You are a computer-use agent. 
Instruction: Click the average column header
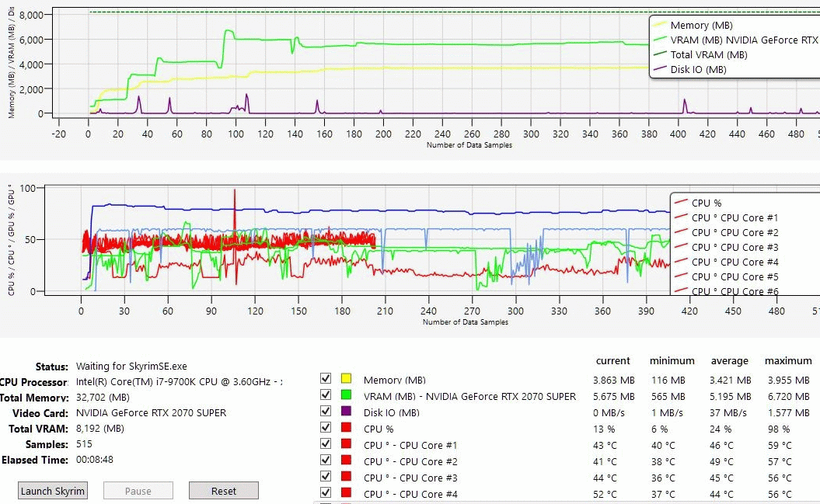[x=729, y=361]
